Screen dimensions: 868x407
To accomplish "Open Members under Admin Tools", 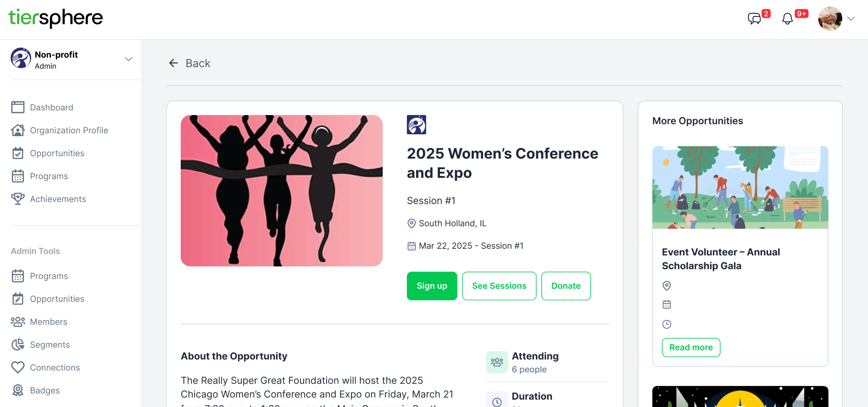I will coord(49,322).
